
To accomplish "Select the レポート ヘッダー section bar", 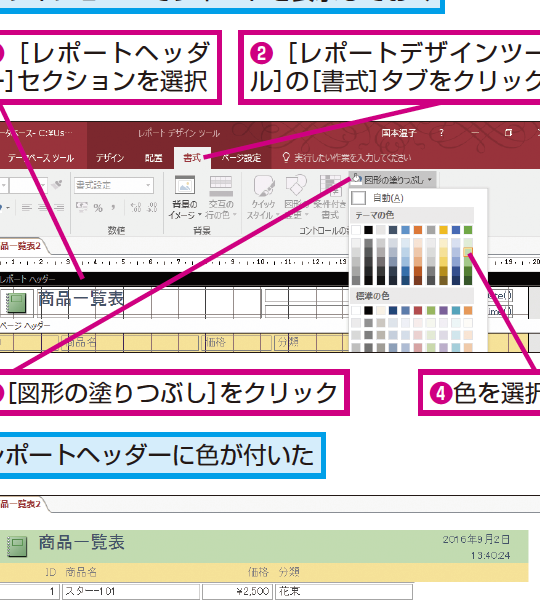I will [x=174, y=279].
